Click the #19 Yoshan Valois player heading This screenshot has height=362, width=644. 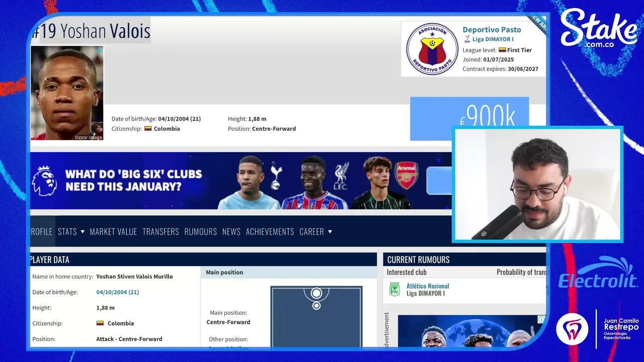91,31
